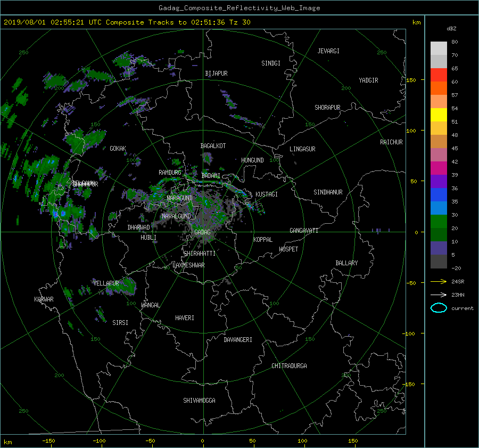
Task: Click the SIRSI city label
Action: [x=120, y=323]
